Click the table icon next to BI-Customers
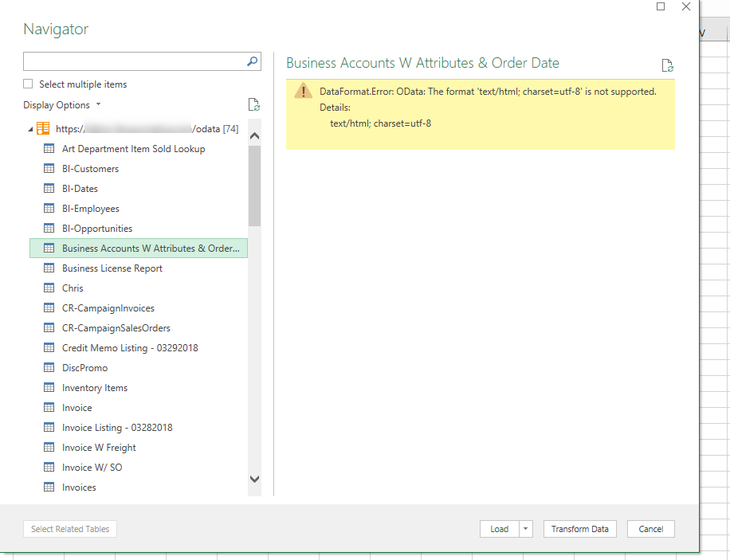Image resolution: width=730 pixels, height=560 pixels. 49,169
